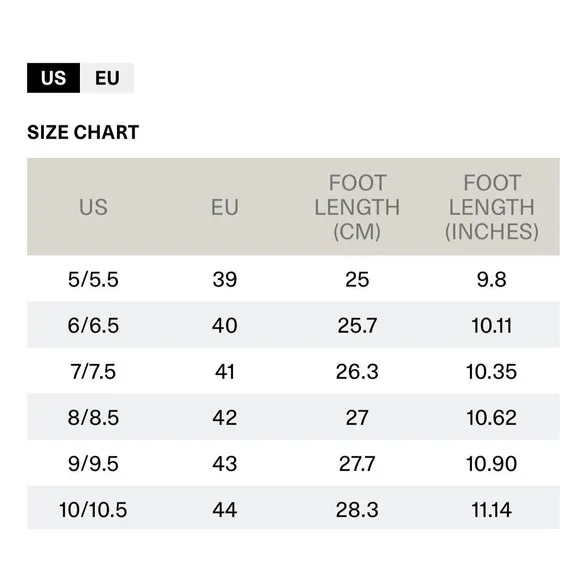Click EU size 44 cell

click(225, 510)
